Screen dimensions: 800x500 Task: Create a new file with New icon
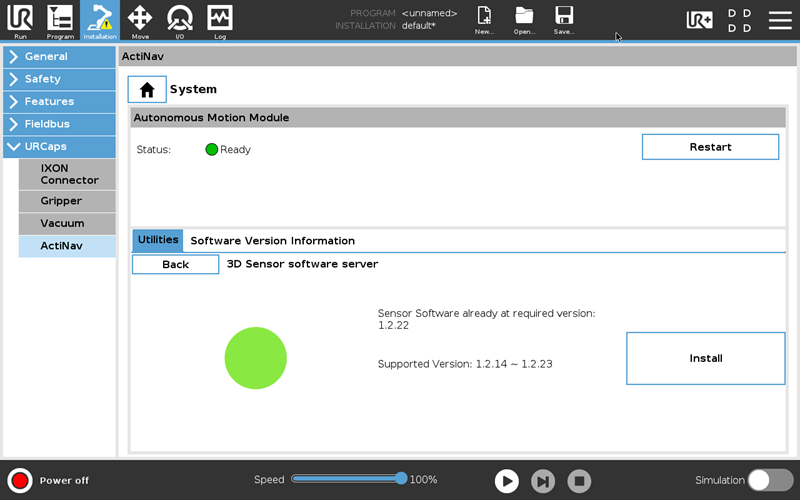484,20
